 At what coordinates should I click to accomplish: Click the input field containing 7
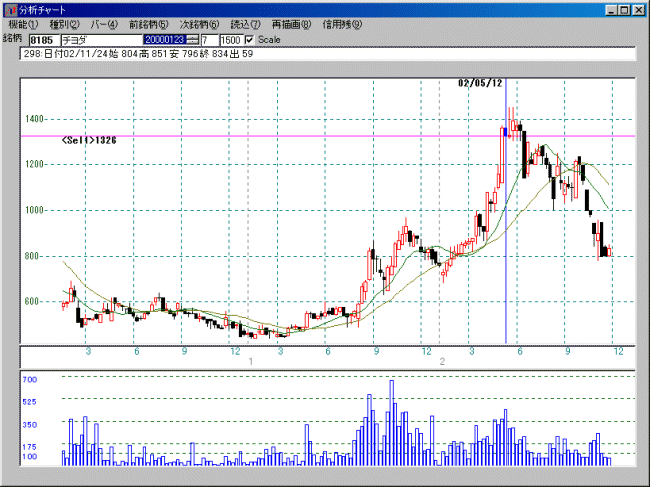tap(210, 40)
